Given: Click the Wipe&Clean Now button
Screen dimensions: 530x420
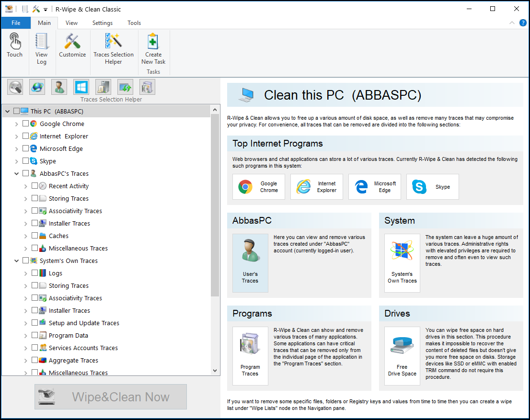Looking at the screenshot, I should pos(111,397).
